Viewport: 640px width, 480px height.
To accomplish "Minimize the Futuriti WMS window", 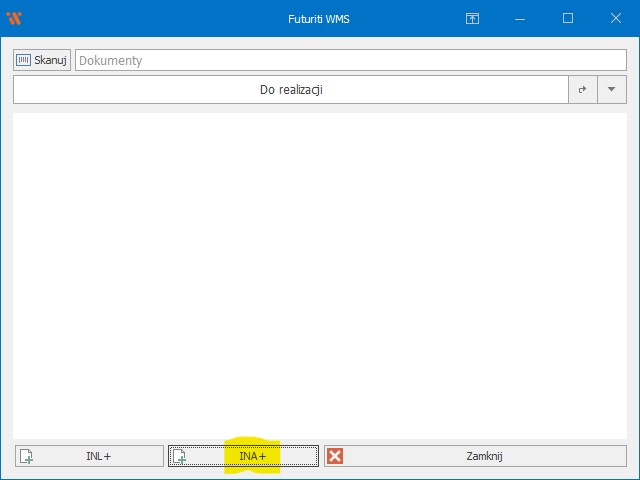I will click(520, 18).
